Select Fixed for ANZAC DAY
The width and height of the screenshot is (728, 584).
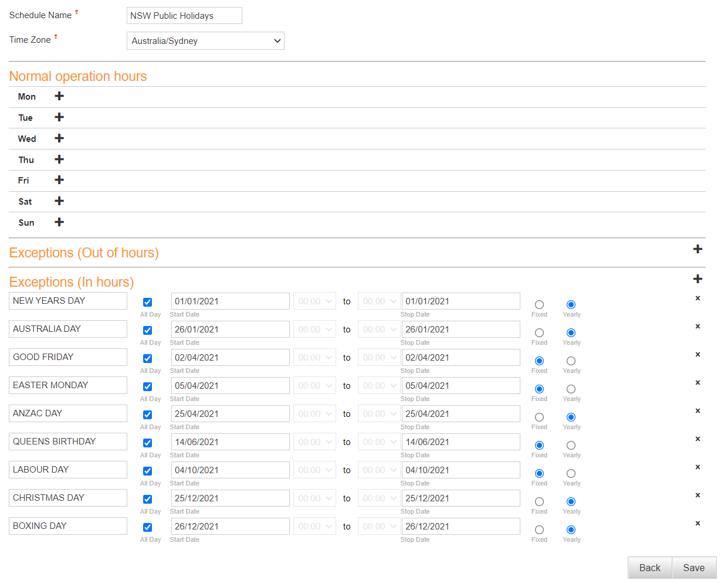[x=539, y=417]
